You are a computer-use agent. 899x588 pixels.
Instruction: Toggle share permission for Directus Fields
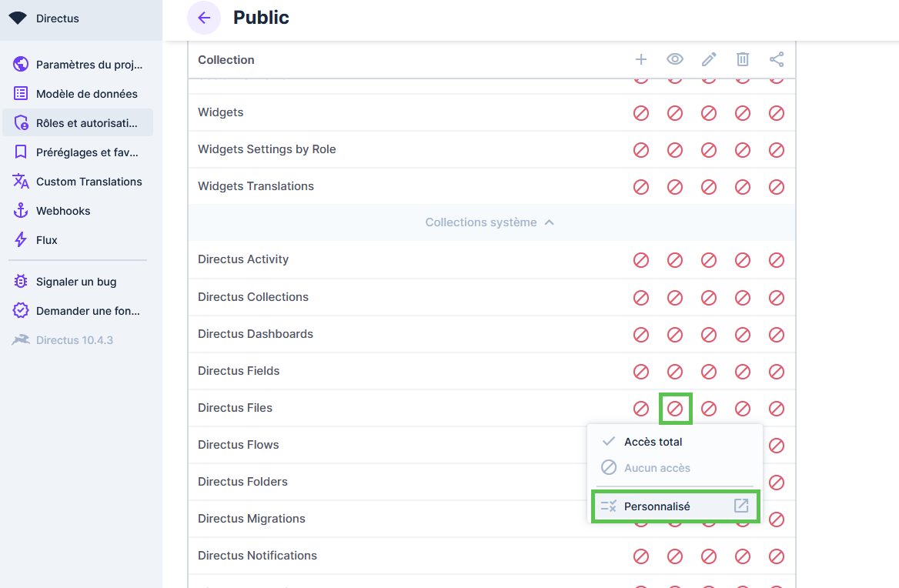[x=777, y=371]
